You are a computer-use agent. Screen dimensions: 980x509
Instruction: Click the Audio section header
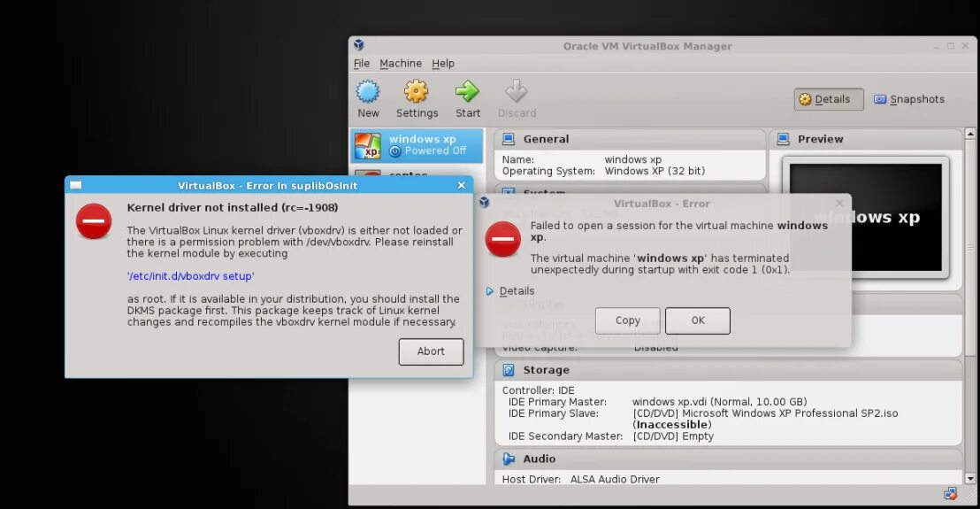729,459
